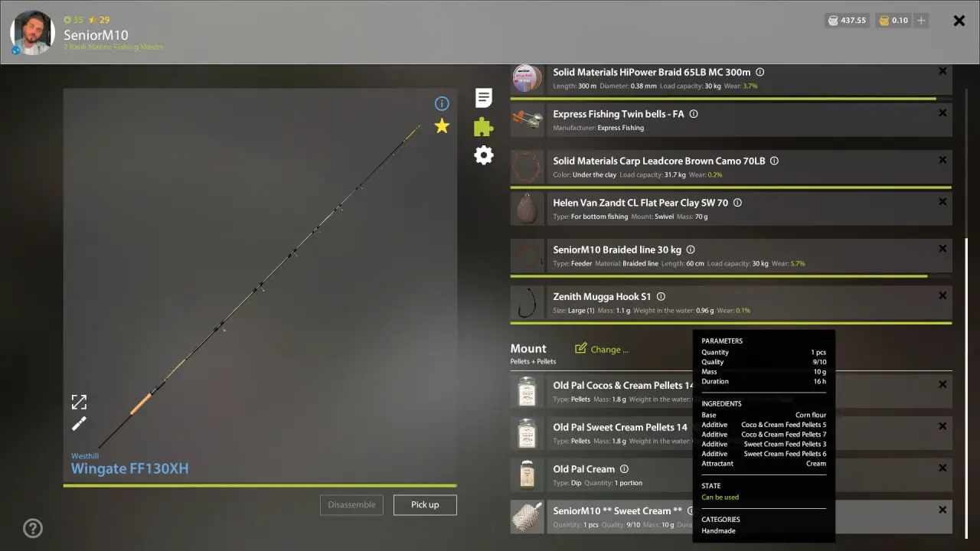The height and width of the screenshot is (551, 980).
Task: Open the green puzzle piece tab
Action: pyautogui.click(x=483, y=127)
